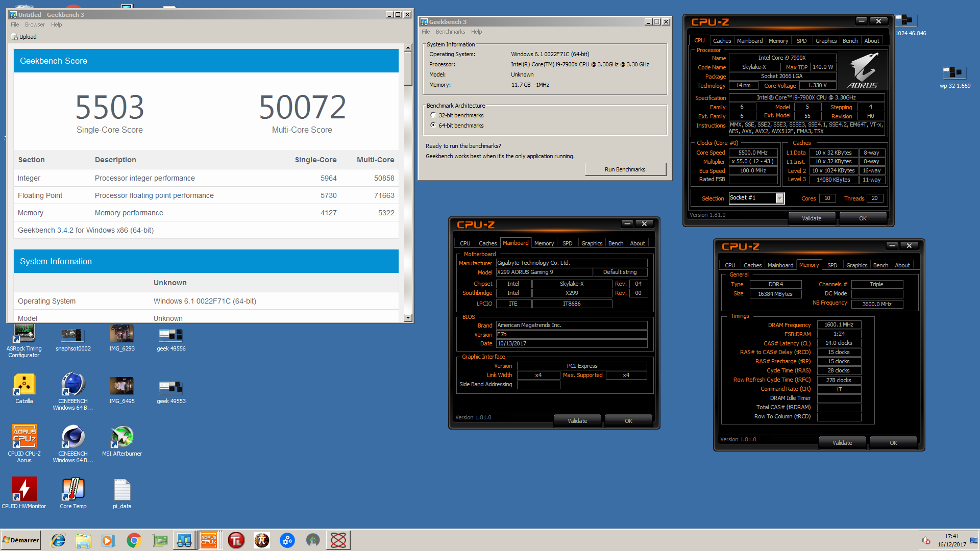Open the Pi benchmark taskbar icon
The height and width of the screenshot is (551, 980).
click(x=261, y=540)
